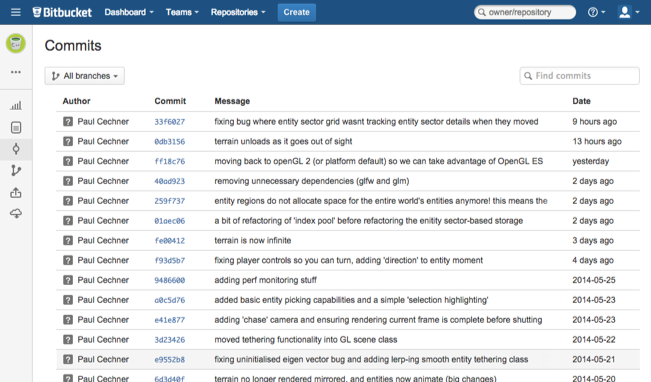This screenshot has height=382, width=651.
Task: Click Paul Cechner in the 259f737 row
Action: 103,201
